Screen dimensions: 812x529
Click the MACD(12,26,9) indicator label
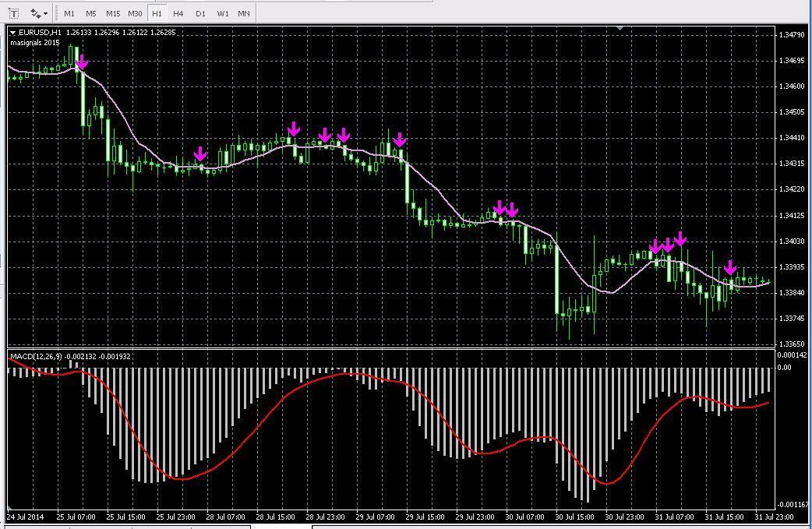click(x=36, y=356)
